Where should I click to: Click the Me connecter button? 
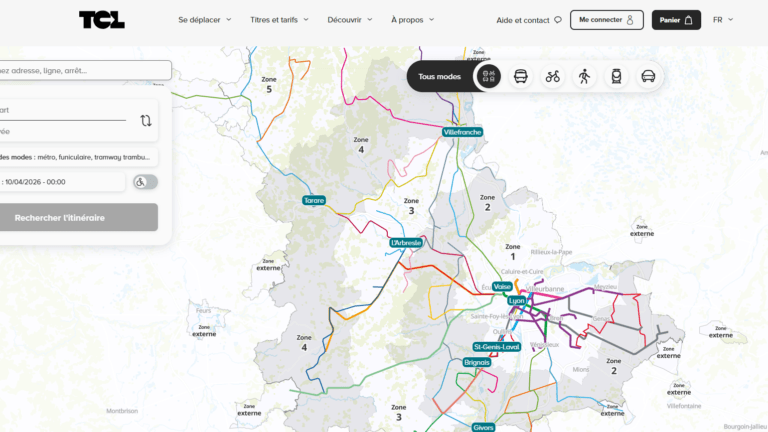pyautogui.click(x=606, y=20)
